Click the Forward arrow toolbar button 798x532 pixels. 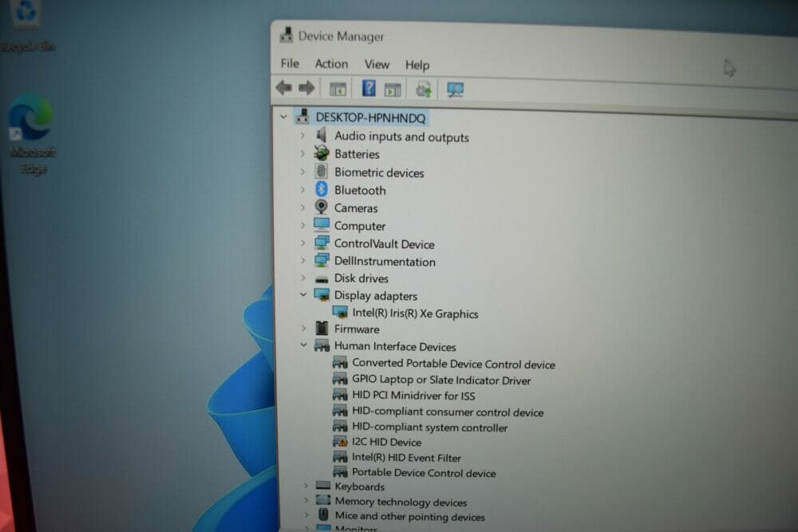306,89
